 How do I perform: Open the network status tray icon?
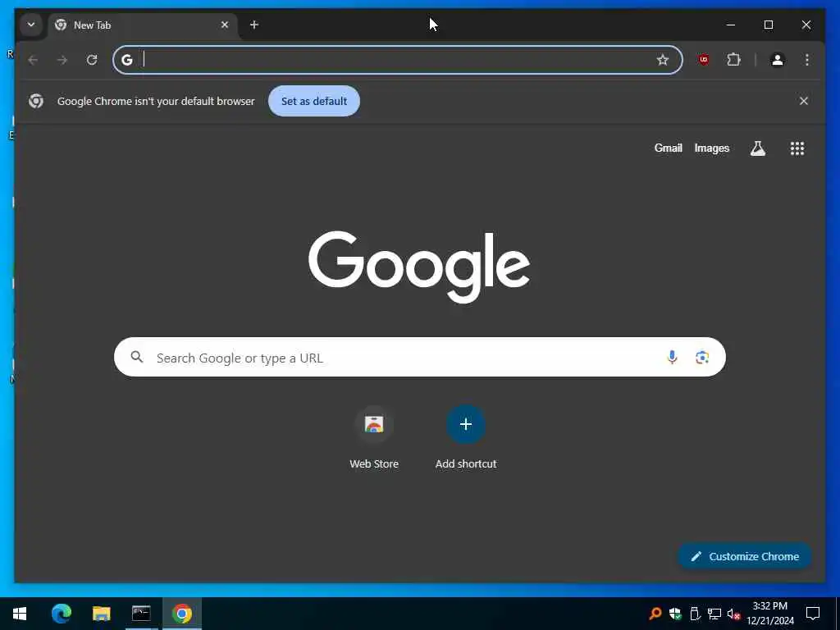click(x=714, y=614)
